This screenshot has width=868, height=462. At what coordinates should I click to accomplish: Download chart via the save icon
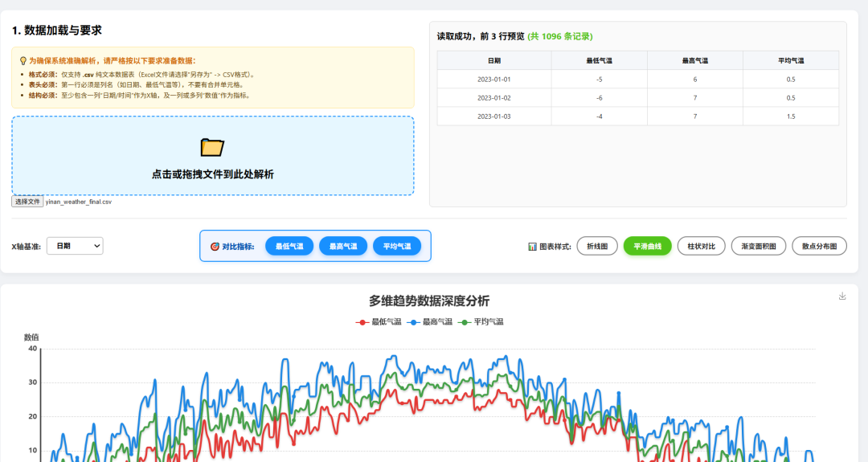(x=842, y=296)
